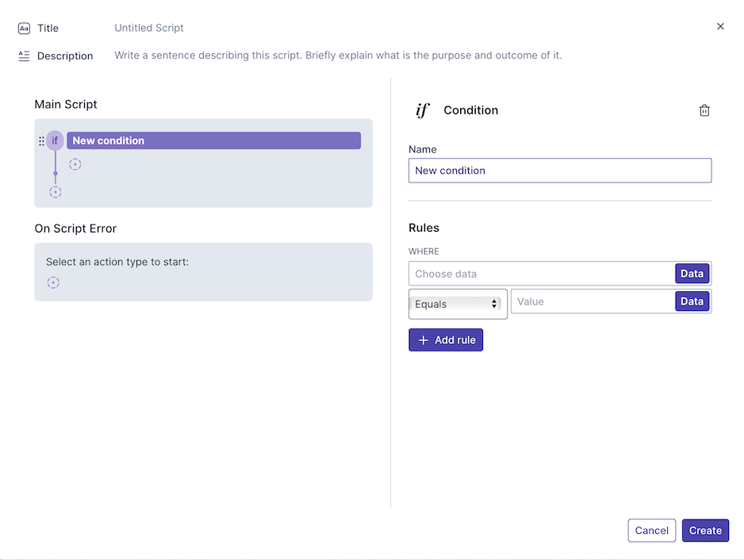
Task: Click the Description lines icon
Action: 24,56
